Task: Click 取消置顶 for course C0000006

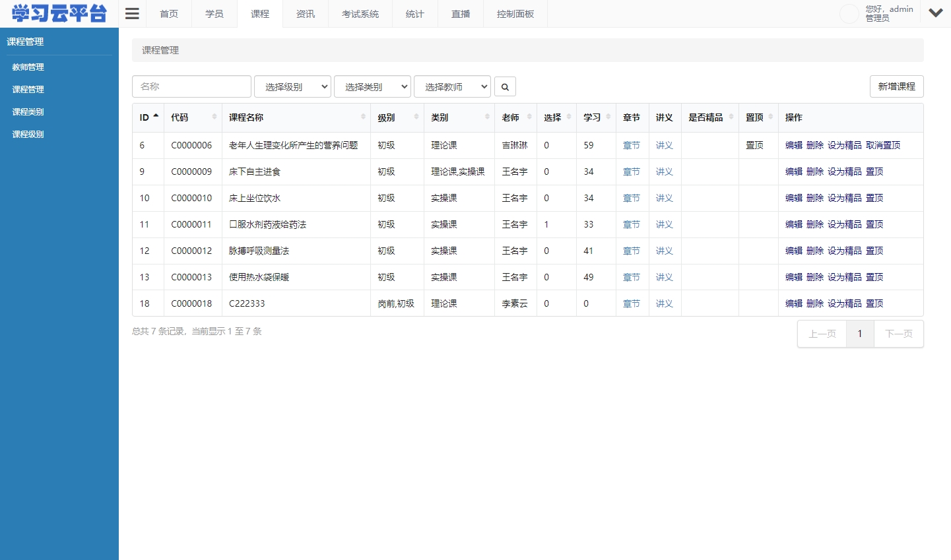Action: 883,145
